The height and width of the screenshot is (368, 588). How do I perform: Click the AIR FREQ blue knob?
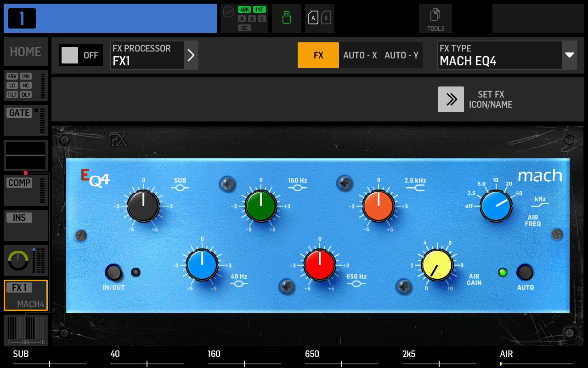click(496, 206)
